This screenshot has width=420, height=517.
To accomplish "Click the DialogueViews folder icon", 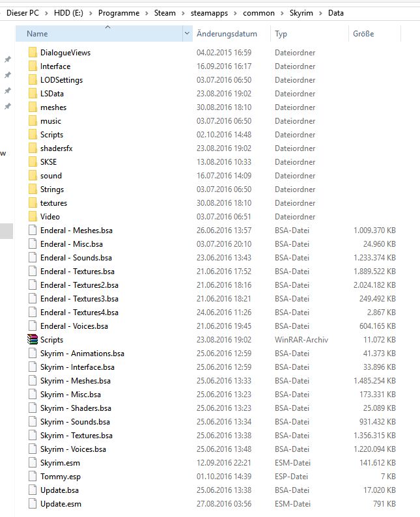I will tap(33, 52).
